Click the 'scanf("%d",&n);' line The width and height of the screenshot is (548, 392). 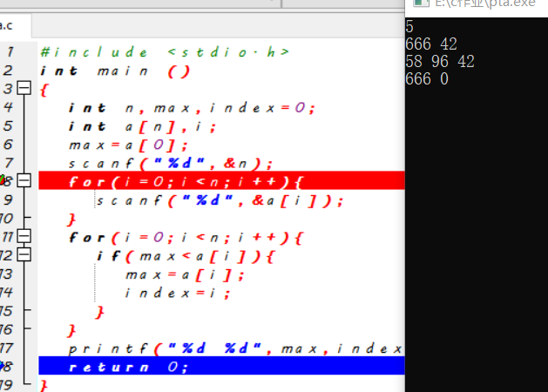coord(171,164)
